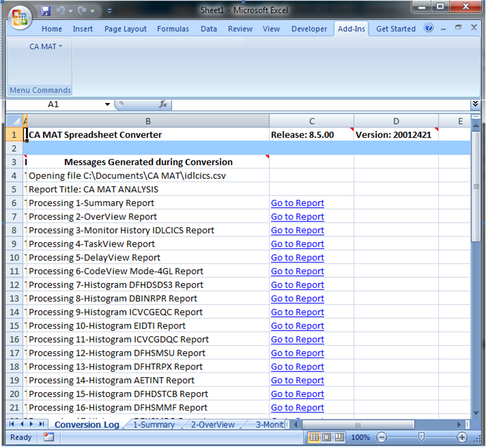The width and height of the screenshot is (486, 448).
Task: Switch to the Conversion Log sheet tab
Action: pyautogui.click(x=87, y=424)
